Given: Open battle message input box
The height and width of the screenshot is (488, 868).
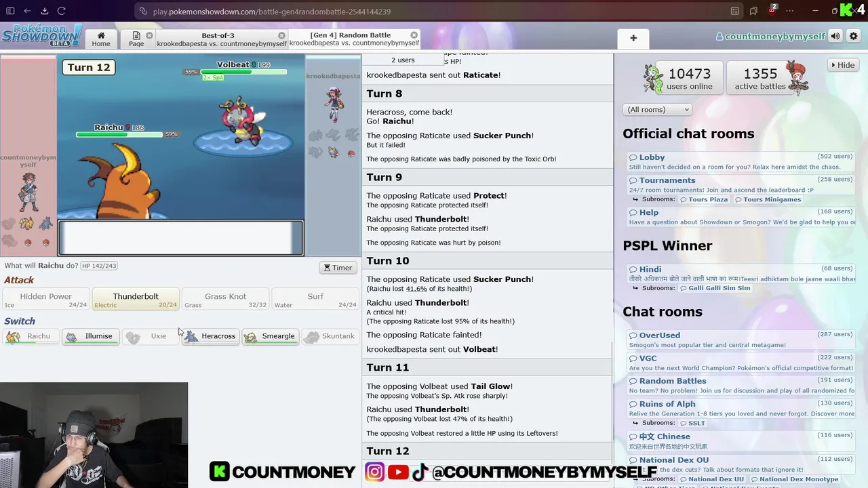Looking at the screenshot, I should coord(181,237).
